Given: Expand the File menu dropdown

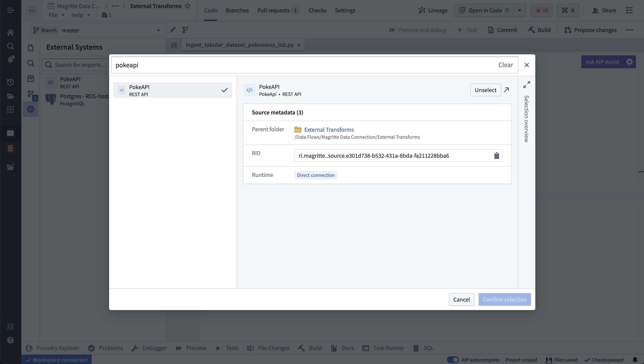Looking at the screenshot, I should pyautogui.click(x=56, y=15).
